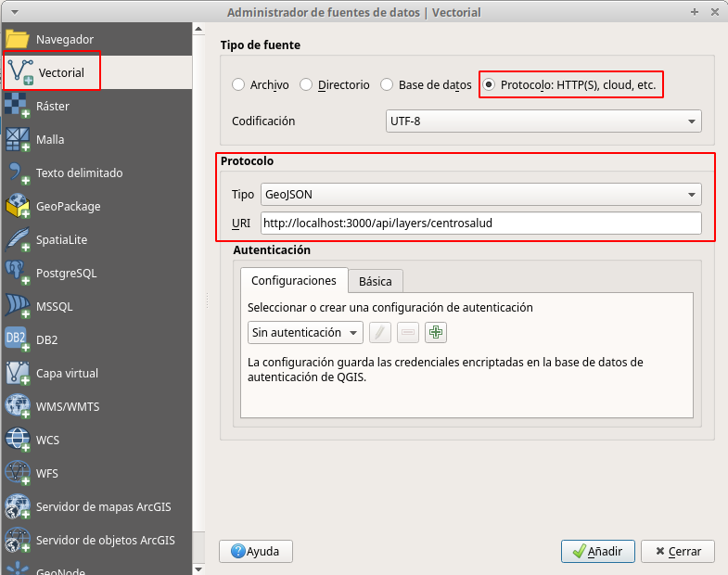Select the DB2 database icon
Screen dimensions: 728x575
18,340
